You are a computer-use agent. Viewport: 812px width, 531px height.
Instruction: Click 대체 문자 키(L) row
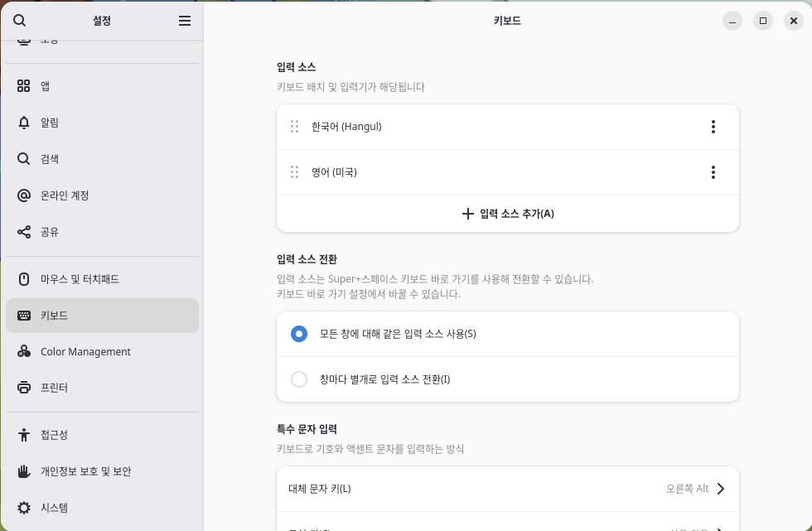pyautogui.click(x=507, y=489)
